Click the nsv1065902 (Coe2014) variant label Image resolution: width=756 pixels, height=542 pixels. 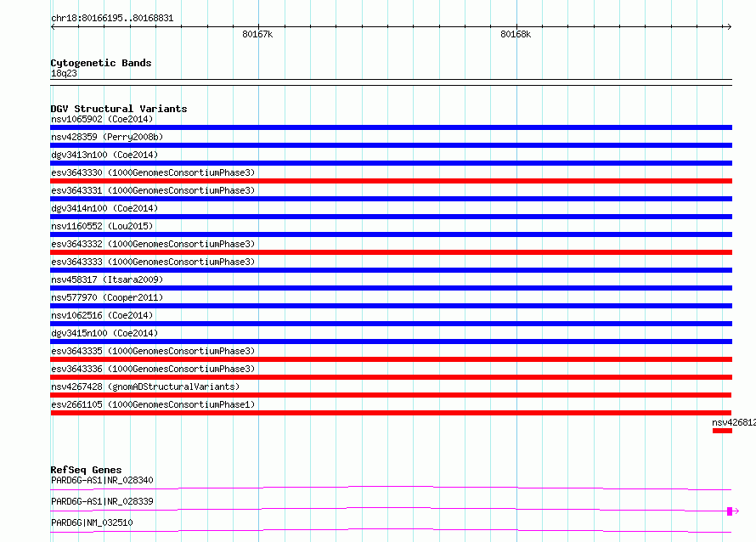(102, 119)
